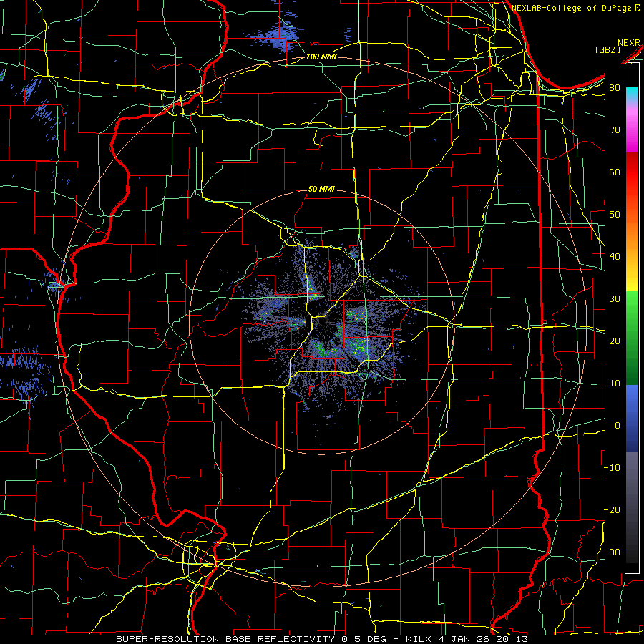The width and height of the screenshot is (644, 644).
Task: Click the 70 value on the dBZ scale
Action: click(615, 130)
